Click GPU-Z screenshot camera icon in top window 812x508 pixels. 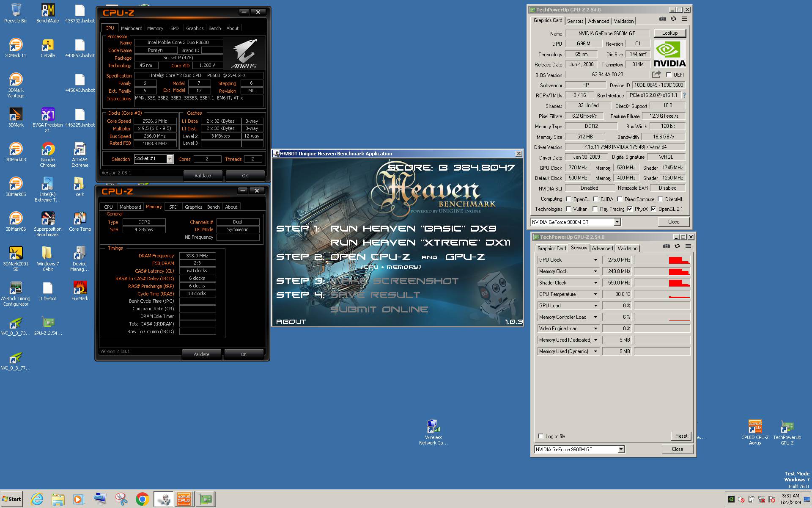662,19
